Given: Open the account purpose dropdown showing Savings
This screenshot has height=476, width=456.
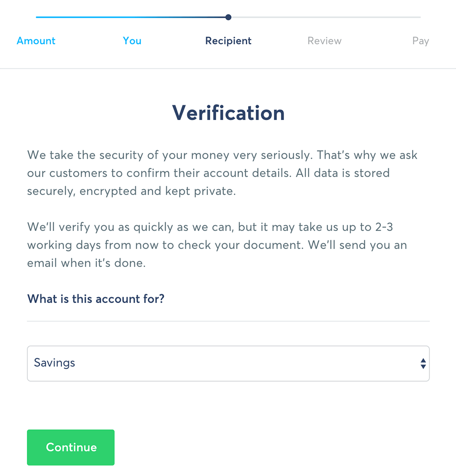Looking at the screenshot, I should click(228, 363).
